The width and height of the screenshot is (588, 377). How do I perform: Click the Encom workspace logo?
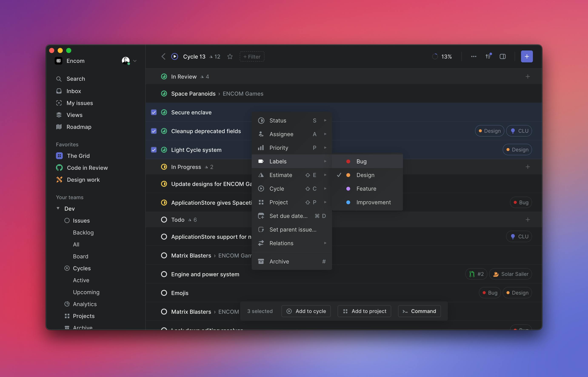tap(59, 61)
